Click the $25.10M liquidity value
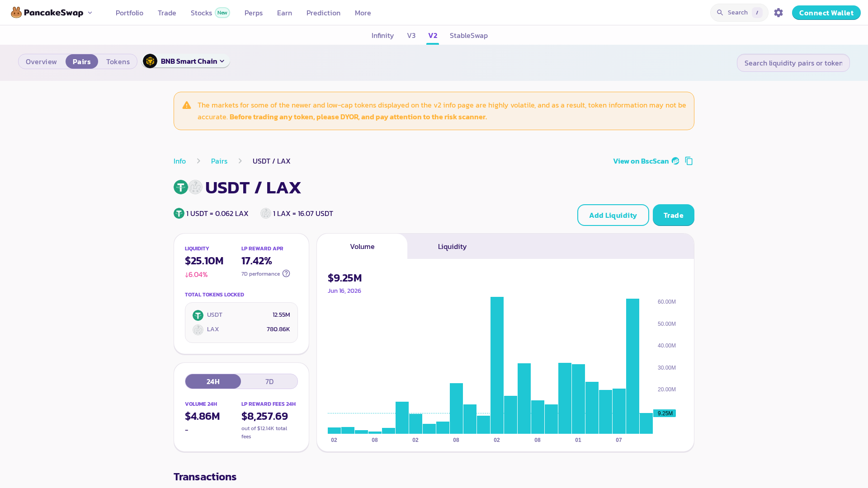This screenshot has height=488, width=868. pyautogui.click(x=204, y=261)
